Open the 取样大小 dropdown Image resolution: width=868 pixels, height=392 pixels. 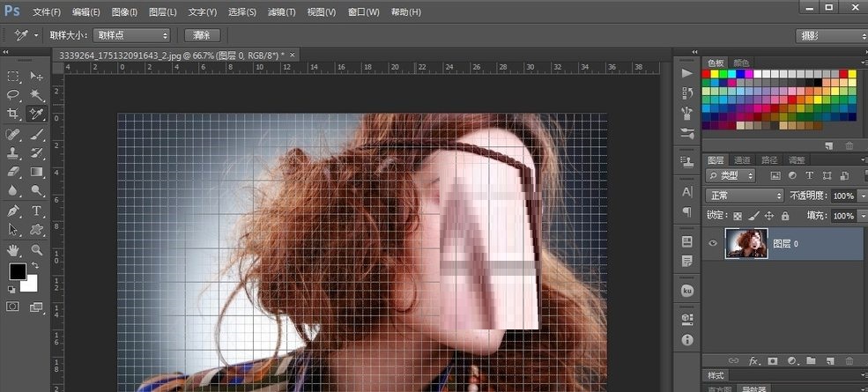(x=131, y=35)
